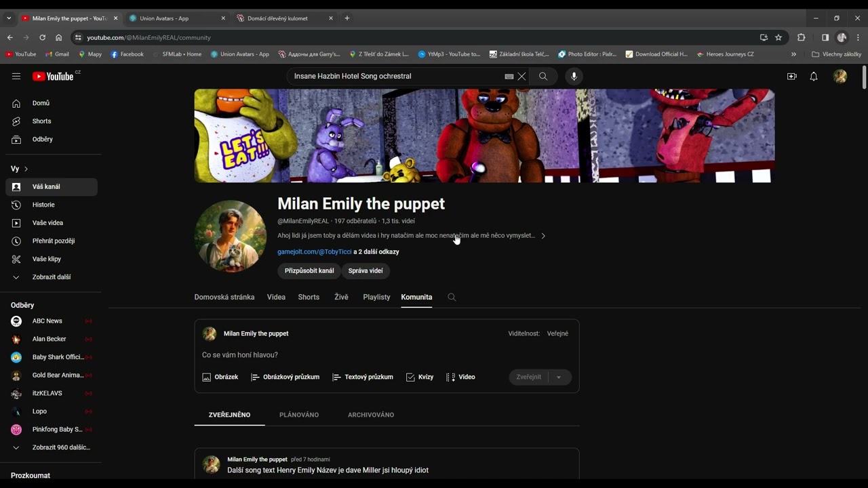This screenshot has width=868, height=488.
Task: Open the notifications bell
Action: pos(814,77)
